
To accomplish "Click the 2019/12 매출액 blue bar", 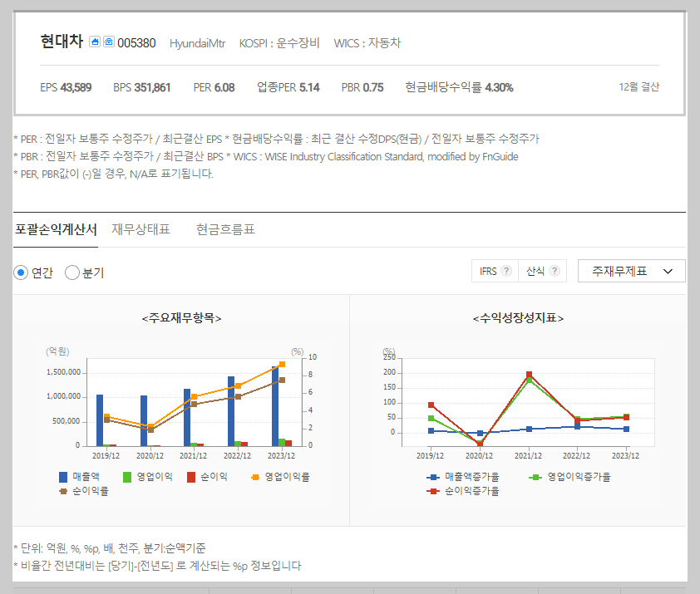I will click(100, 420).
